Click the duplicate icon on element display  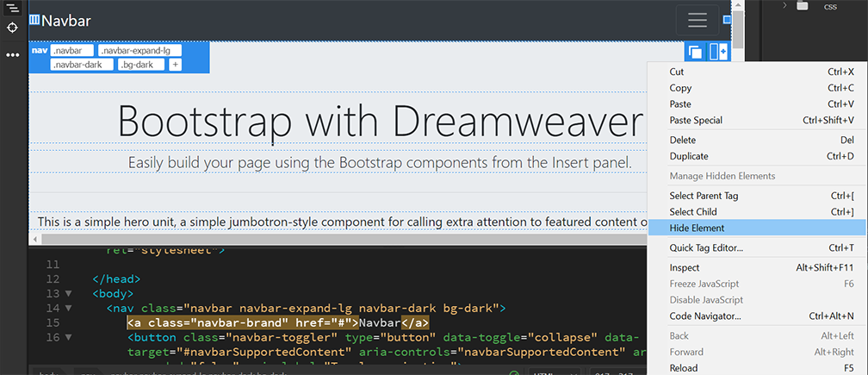pos(695,53)
